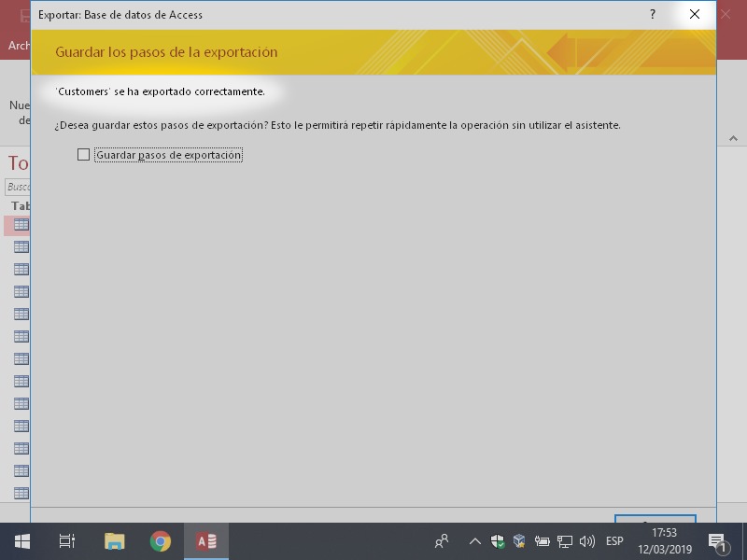Click the Access app icon in taskbar
The image size is (747, 560).
206,541
